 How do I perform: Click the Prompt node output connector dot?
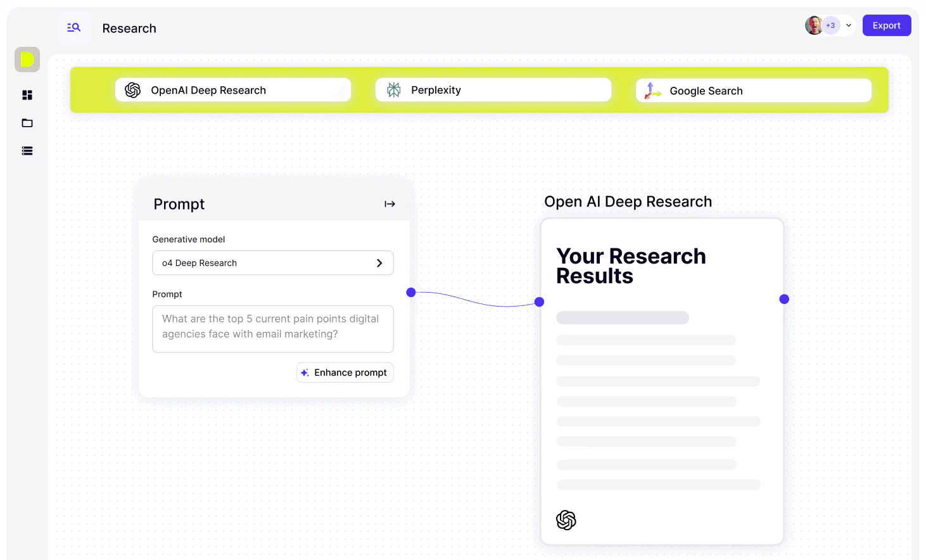click(411, 292)
